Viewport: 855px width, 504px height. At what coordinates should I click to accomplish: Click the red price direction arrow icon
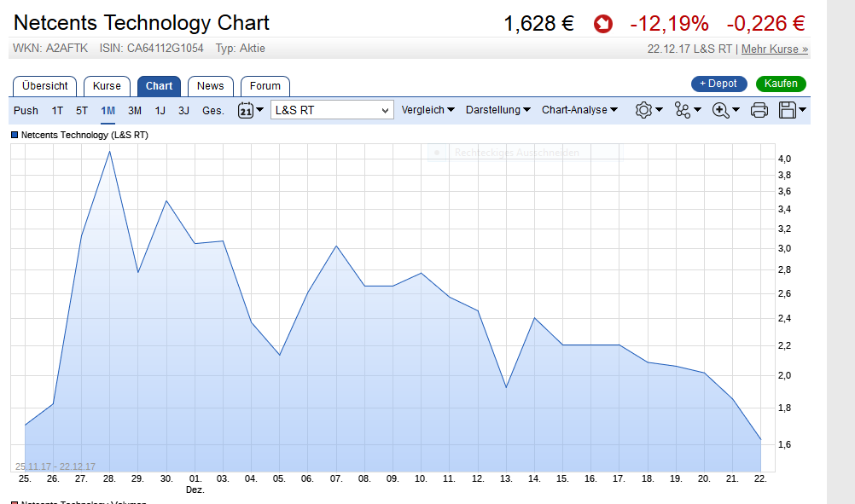click(603, 24)
